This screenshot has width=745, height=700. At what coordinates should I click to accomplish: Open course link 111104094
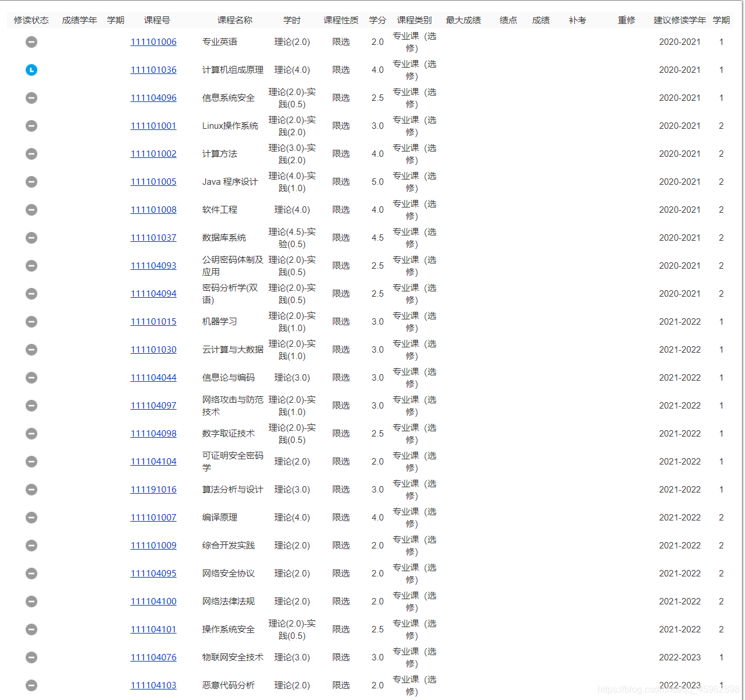pos(153,294)
